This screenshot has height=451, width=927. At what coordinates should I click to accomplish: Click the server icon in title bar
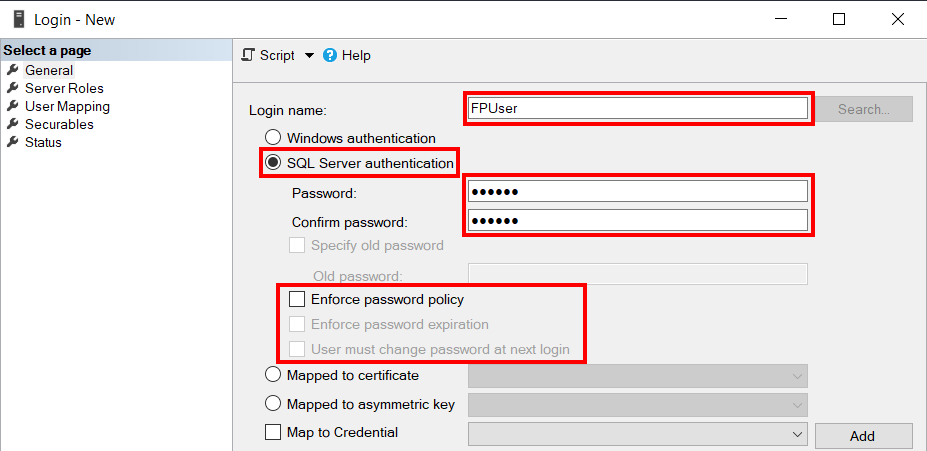pyautogui.click(x=19, y=19)
